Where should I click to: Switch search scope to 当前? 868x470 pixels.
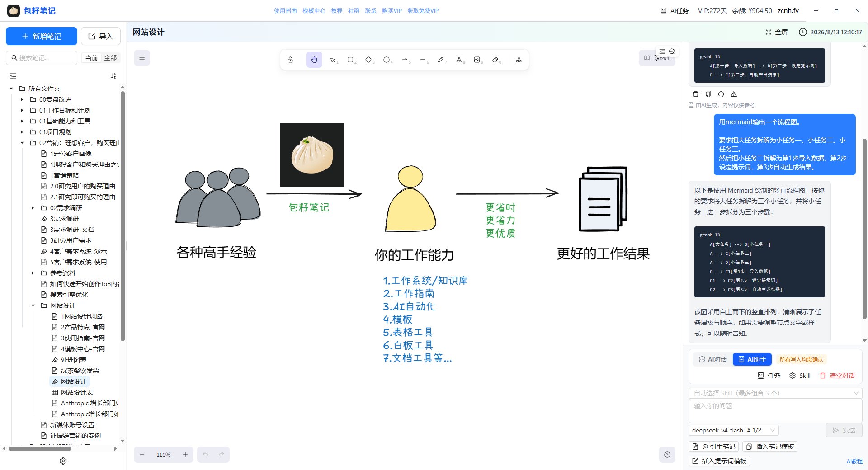tap(91, 58)
